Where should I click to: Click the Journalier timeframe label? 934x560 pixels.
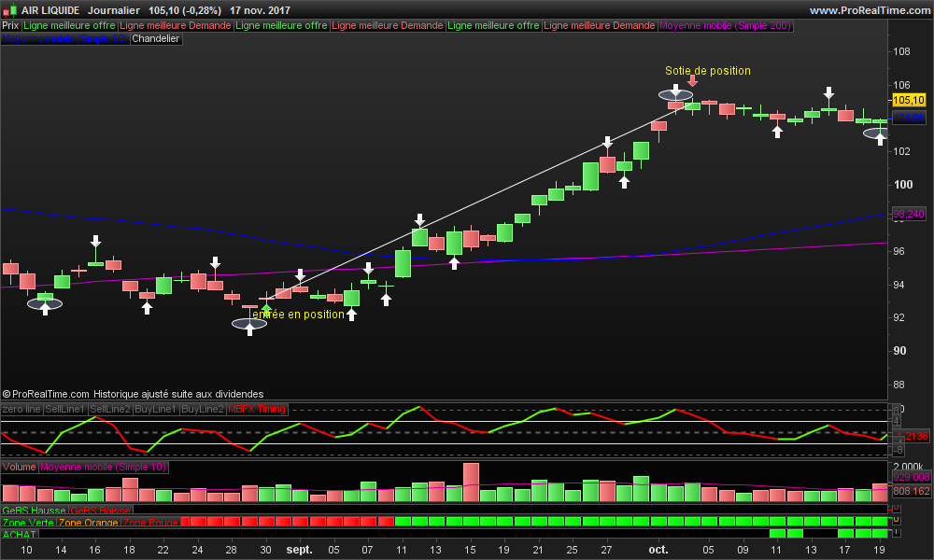pos(114,10)
